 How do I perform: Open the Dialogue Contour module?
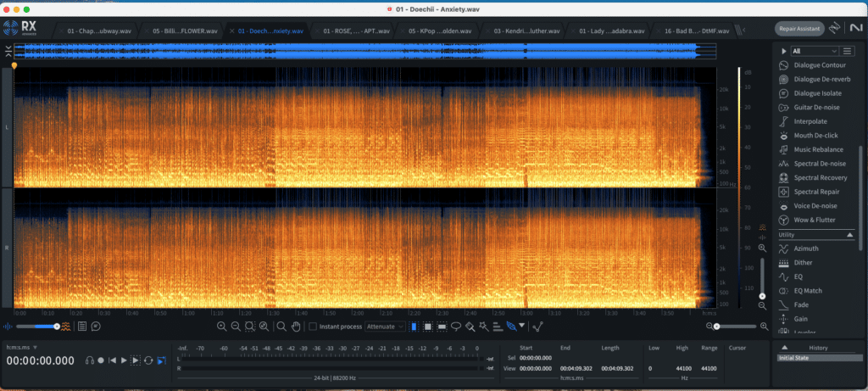pos(820,65)
